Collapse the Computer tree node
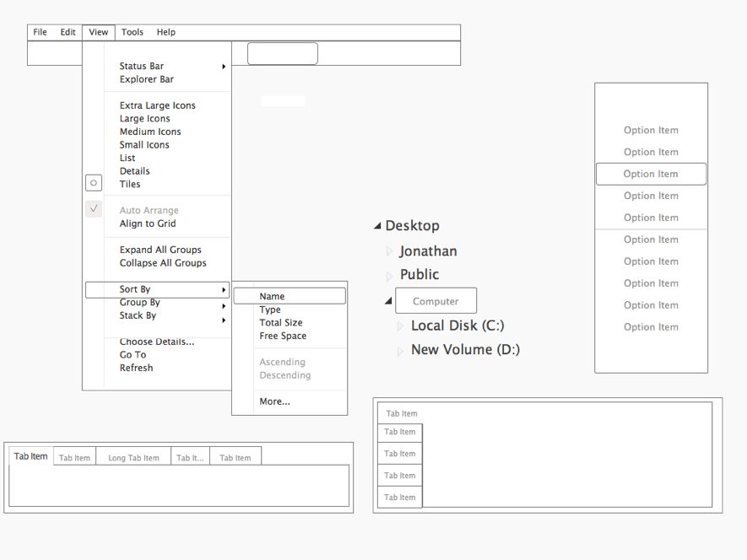Image resolution: width=747 pixels, height=560 pixels. pyautogui.click(x=388, y=300)
